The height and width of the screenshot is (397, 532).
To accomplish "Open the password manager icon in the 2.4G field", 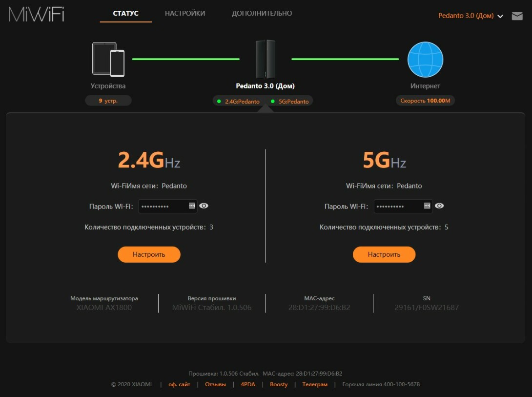I will [192, 206].
